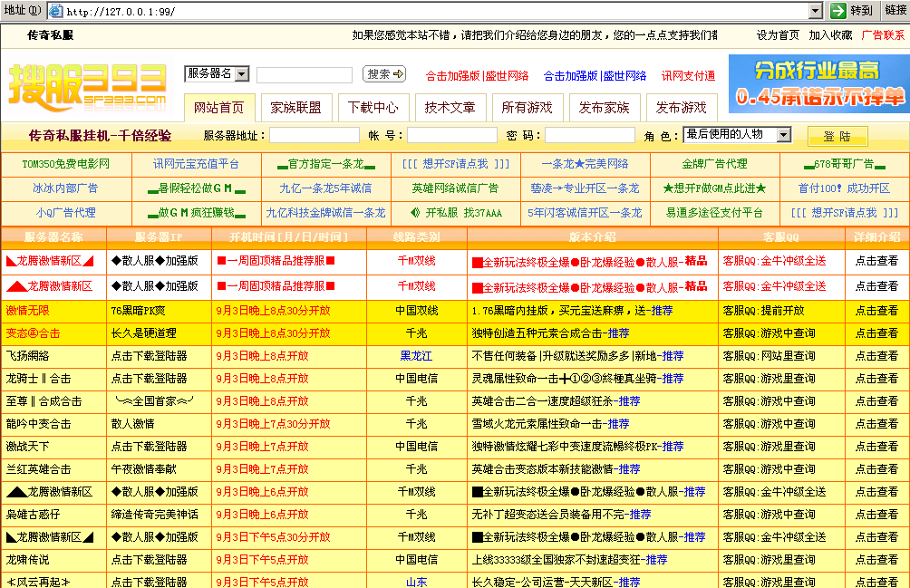
Task: Click the 登陆 login button
Action: [838, 134]
